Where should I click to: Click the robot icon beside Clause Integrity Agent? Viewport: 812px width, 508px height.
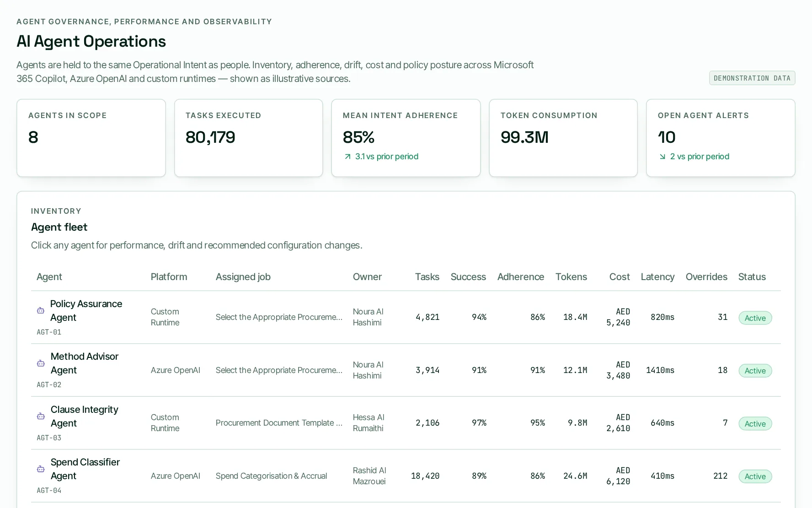(x=41, y=416)
